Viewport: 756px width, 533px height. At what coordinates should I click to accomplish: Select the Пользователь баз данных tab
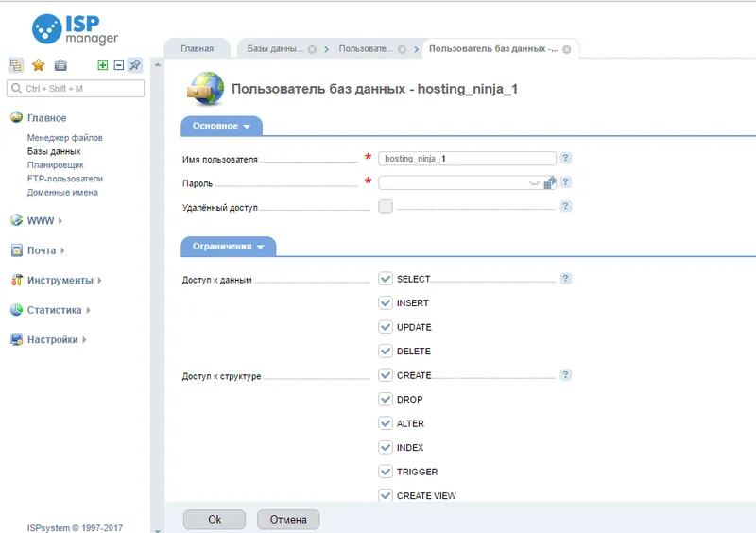click(493, 49)
